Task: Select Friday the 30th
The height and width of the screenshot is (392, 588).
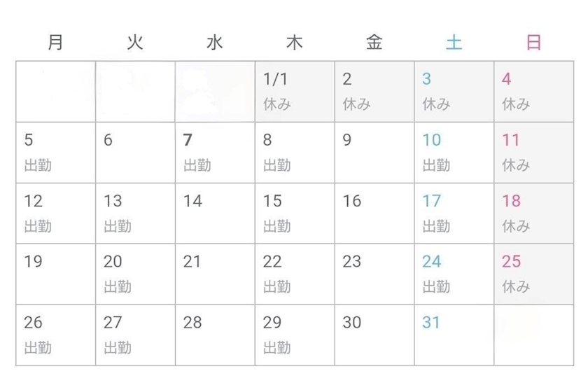Action: pyautogui.click(x=374, y=335)
